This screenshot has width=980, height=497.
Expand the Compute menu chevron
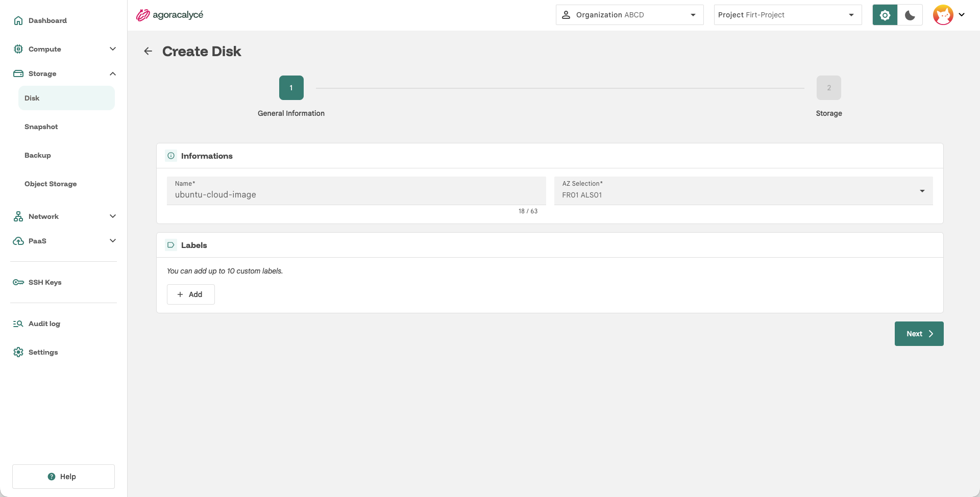pyautogui.click(x=113, y=49)
